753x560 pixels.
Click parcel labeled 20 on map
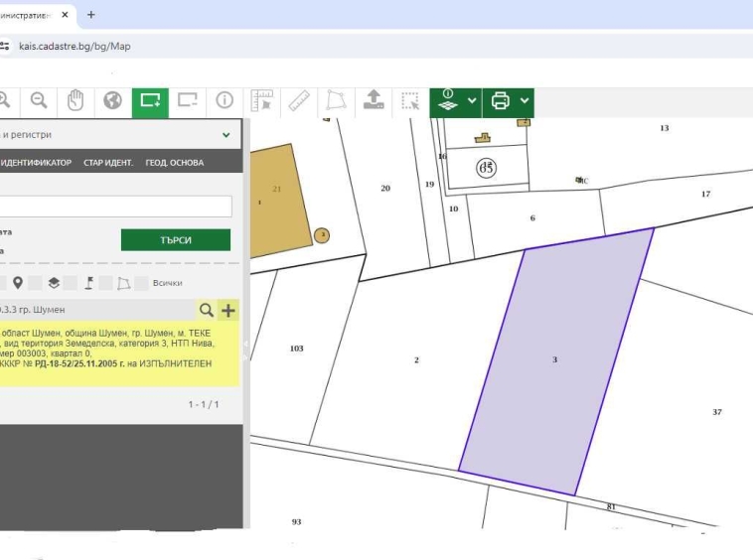[x=385, y=188]
